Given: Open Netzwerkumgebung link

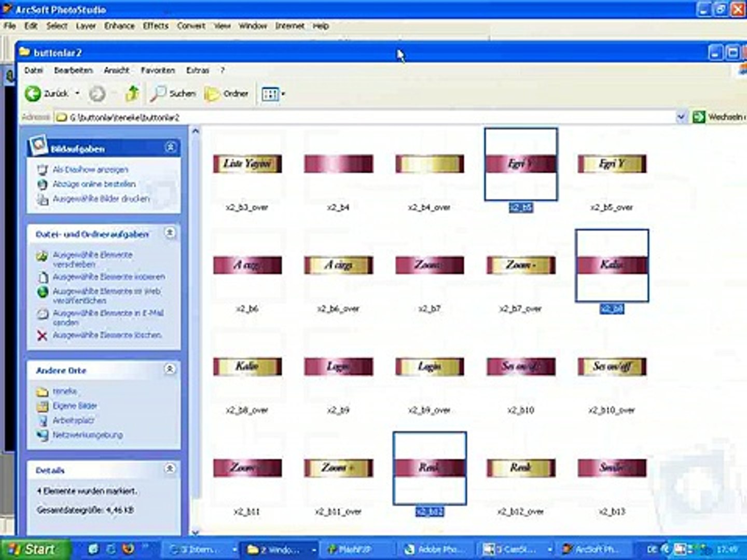Looking at the screenshot, I should pos(87,435).
